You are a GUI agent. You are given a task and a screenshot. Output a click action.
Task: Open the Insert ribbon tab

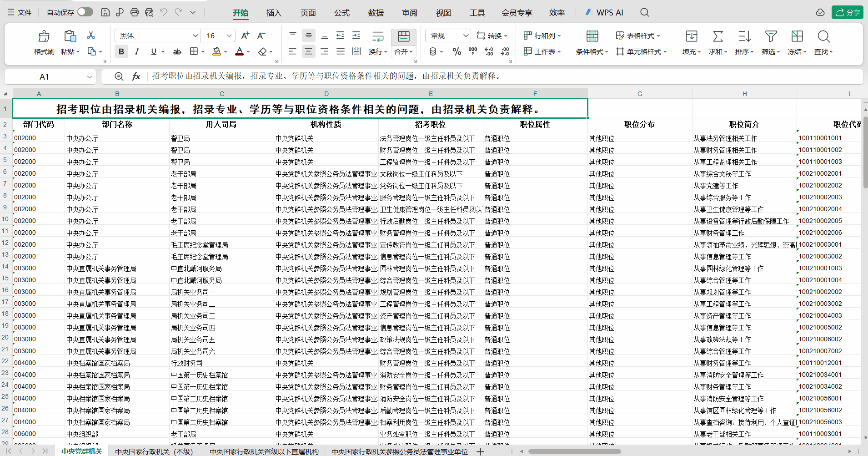[274, 13]
